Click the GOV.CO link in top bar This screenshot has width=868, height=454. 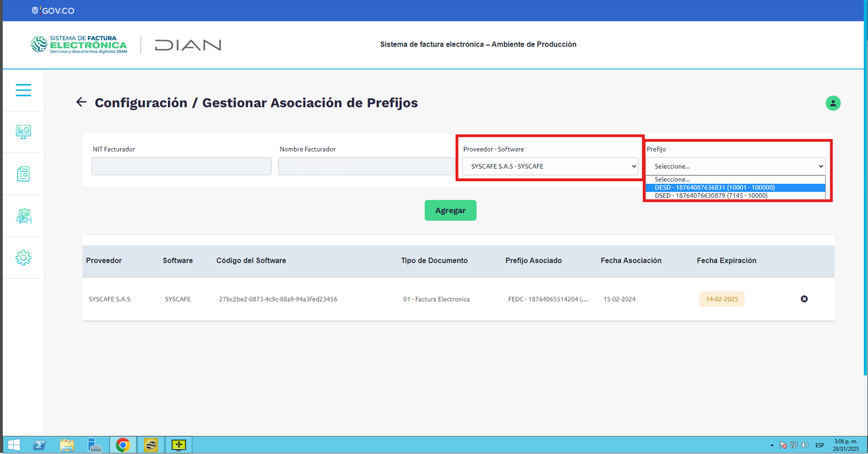(53, 10)
